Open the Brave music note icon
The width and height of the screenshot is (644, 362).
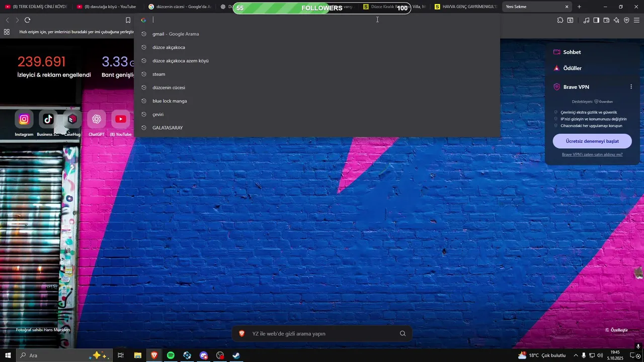[x=586, y=20]
